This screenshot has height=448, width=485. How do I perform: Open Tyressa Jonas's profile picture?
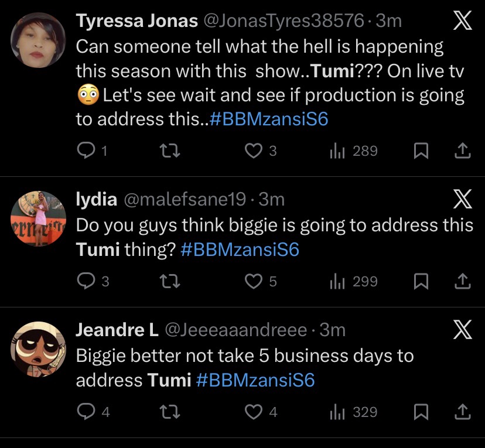pos(38,40)
